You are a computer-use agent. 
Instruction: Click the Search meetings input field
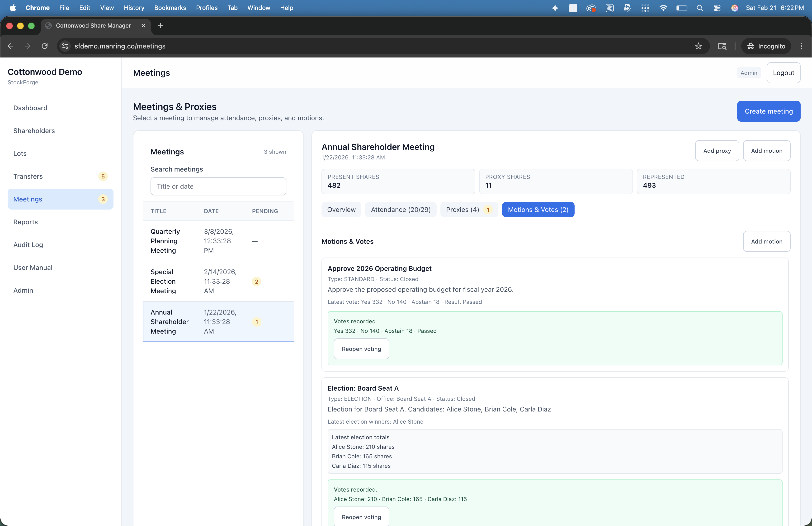(x=218, y=186)
